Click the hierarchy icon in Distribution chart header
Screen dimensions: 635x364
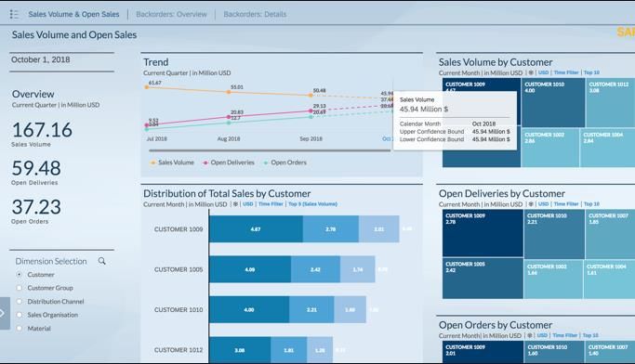coord(235,204)
